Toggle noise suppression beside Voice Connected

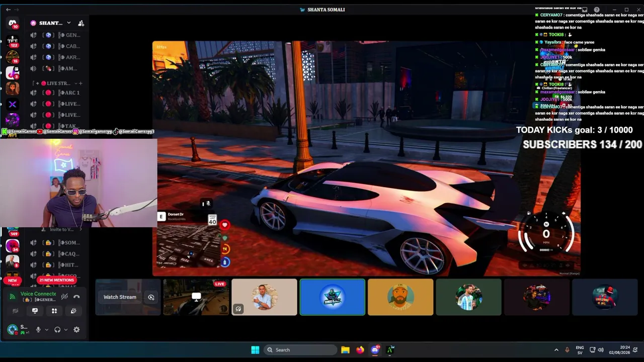pos(64,297)
